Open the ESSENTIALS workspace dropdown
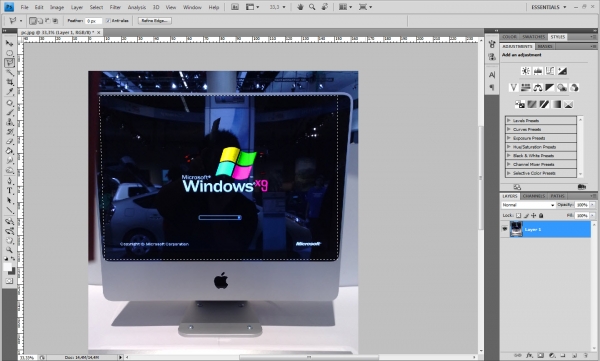Image resolution: width=600 pixels, height=361 pixels. pyautogui.click(x=548, y=7)
